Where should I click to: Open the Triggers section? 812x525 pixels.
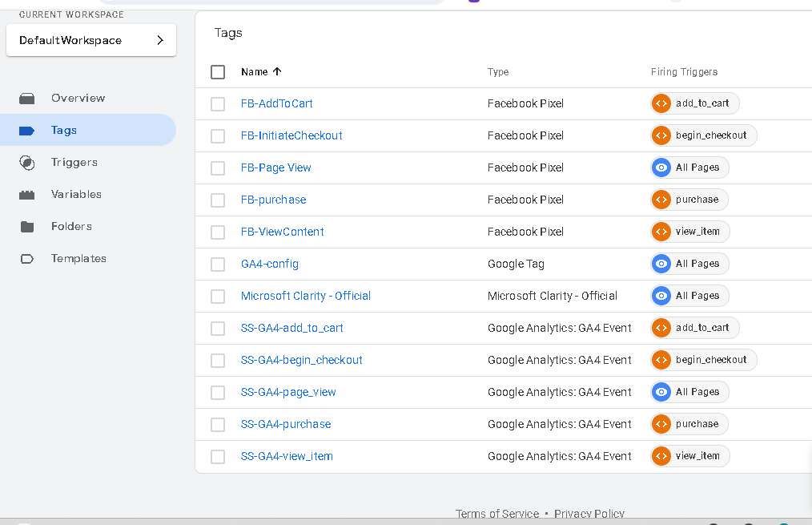74,162
